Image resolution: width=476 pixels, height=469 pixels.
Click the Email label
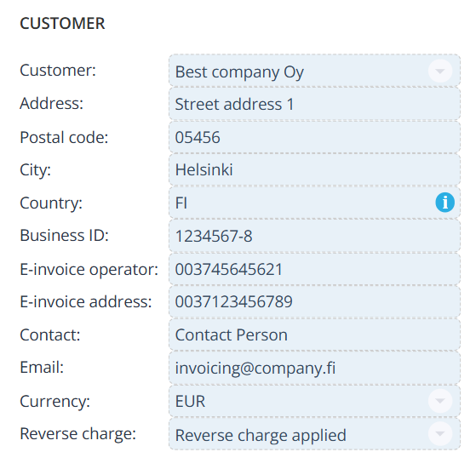tap(42, 367)
